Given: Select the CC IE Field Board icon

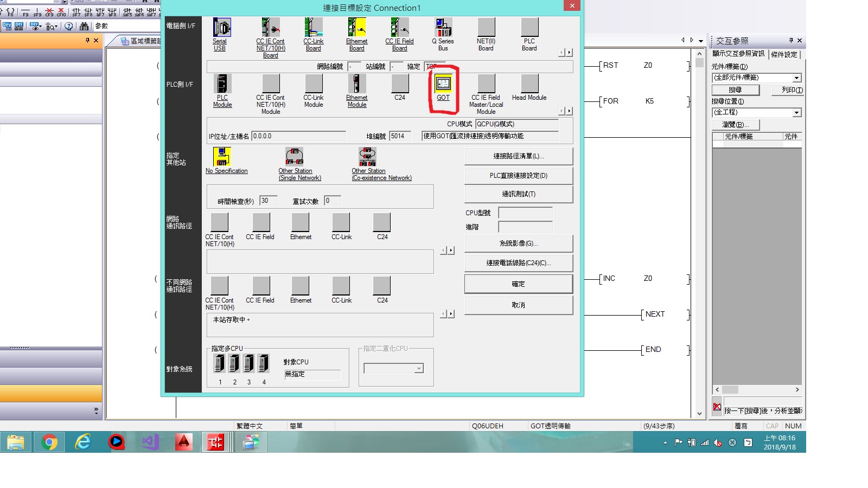Looking at the screenshot, I should tap(399, 28).
